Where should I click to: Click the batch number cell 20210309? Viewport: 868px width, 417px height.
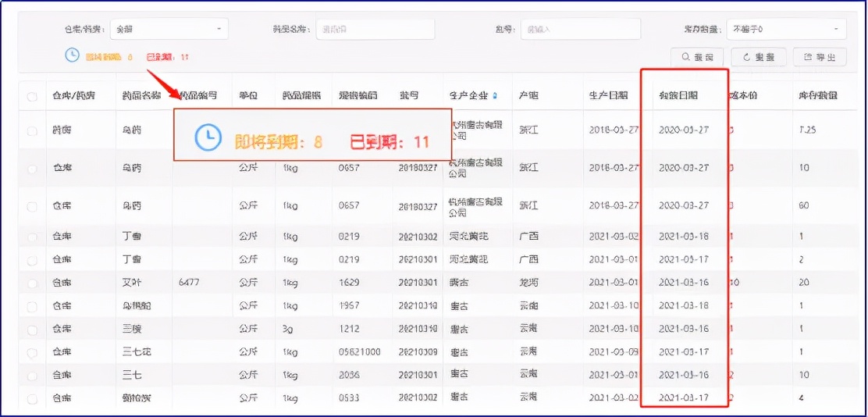click(x=418, y=352)
